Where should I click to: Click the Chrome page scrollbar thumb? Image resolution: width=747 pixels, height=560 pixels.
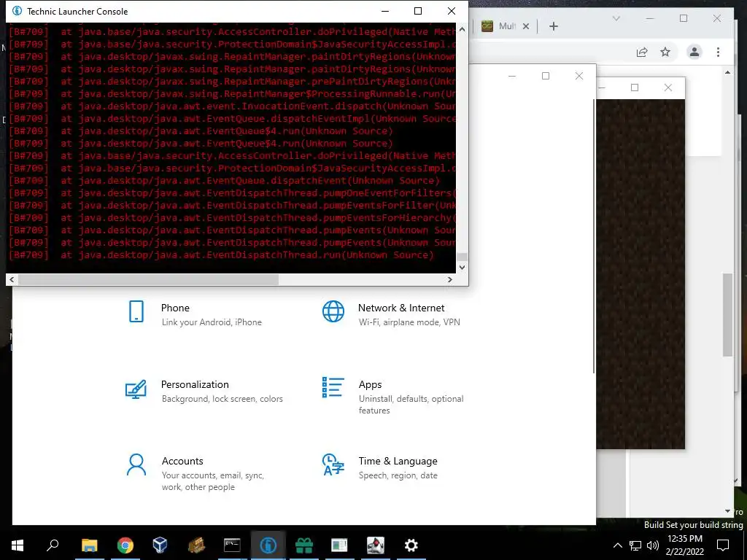[727, 315]
